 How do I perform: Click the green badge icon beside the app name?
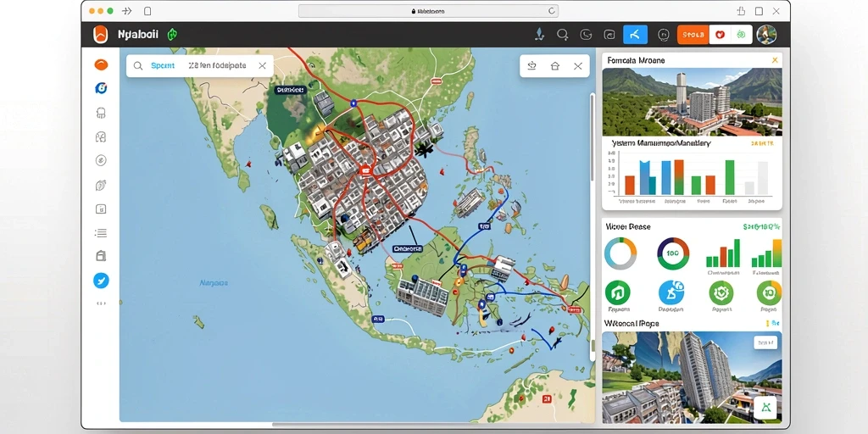pos(173,34)
